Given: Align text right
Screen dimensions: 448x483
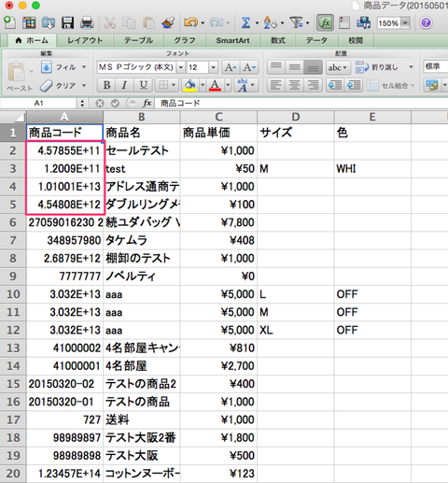Looking at the screenshot, I should coord(313,85).
